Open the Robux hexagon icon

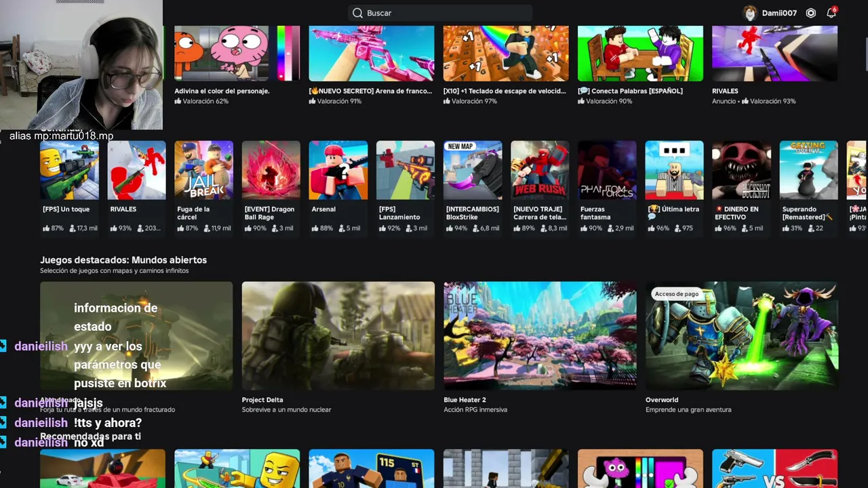tap(811, 13)
